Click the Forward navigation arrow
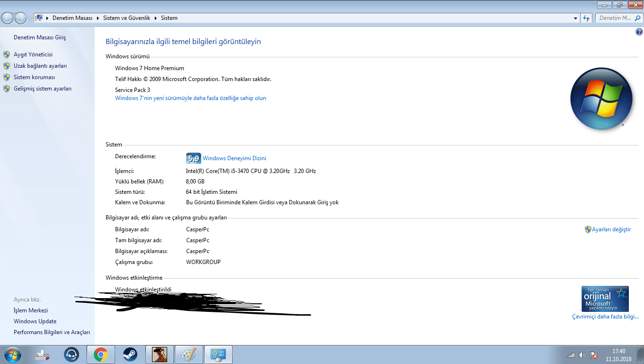The width and height of the screenshot is (644, 364). (20, 18)
